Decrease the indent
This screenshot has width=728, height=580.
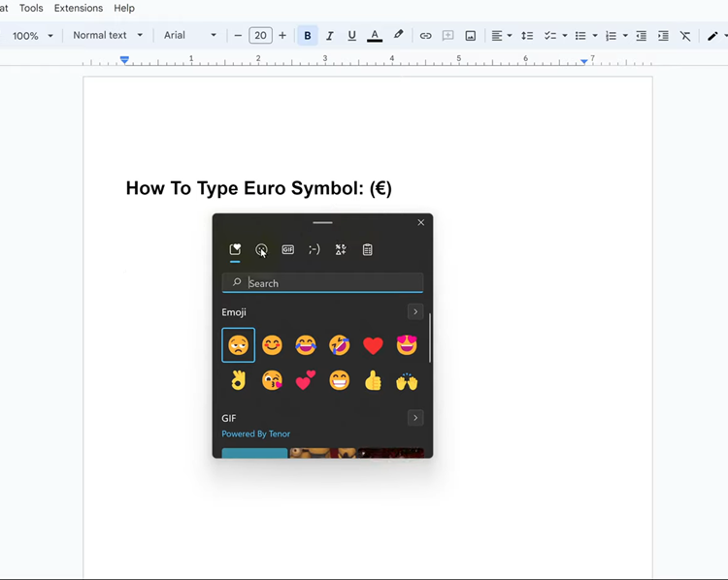pos(642,36)
